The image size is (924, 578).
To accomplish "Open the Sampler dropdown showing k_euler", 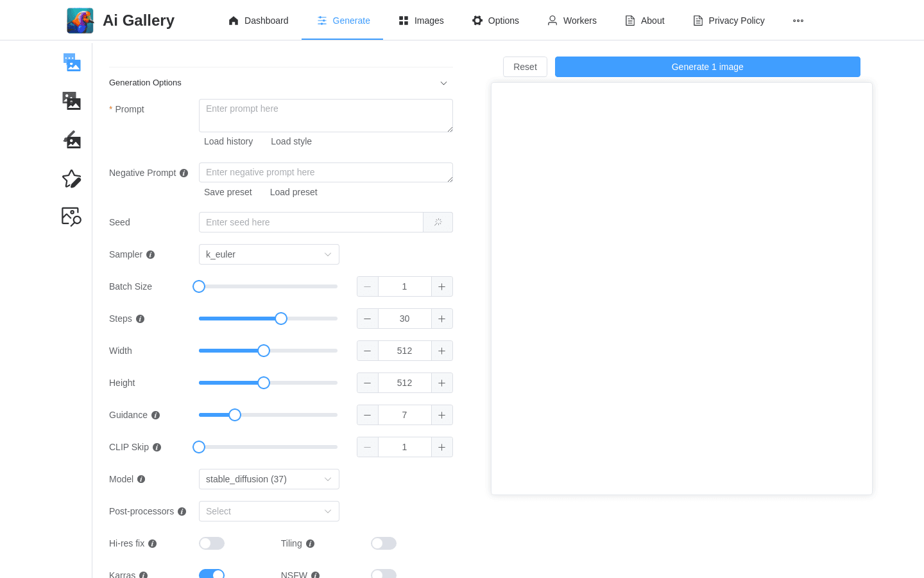I will 269,254.
